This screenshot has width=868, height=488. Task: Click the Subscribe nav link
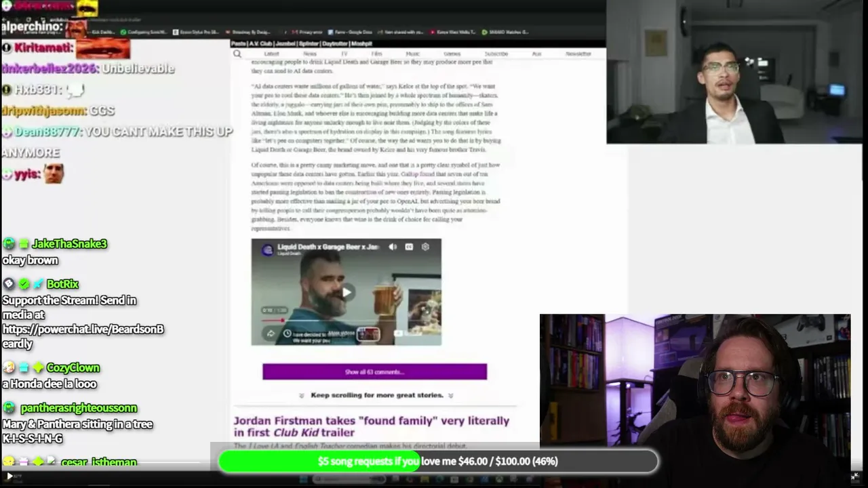pyautogui.click(x=496, y=54)
